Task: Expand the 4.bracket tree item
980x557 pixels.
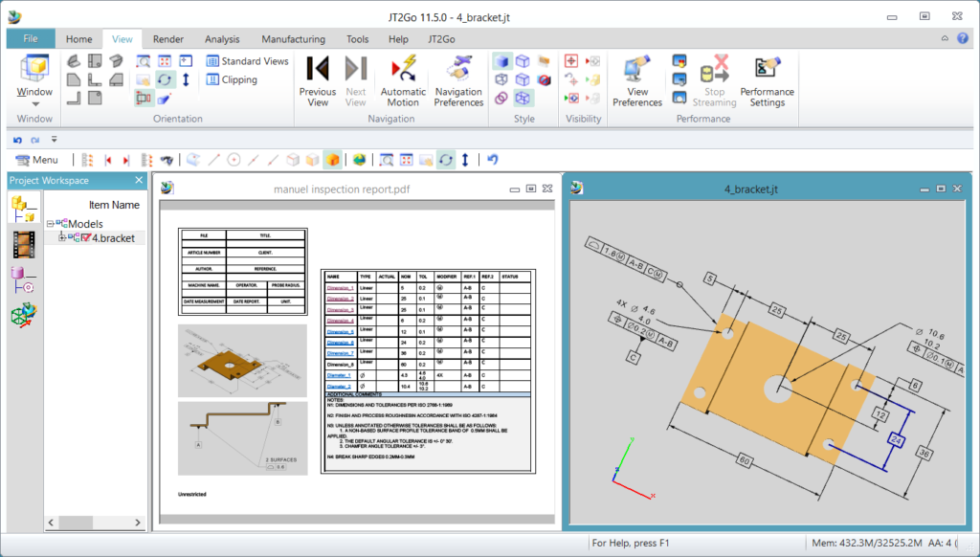Action: 62,236
